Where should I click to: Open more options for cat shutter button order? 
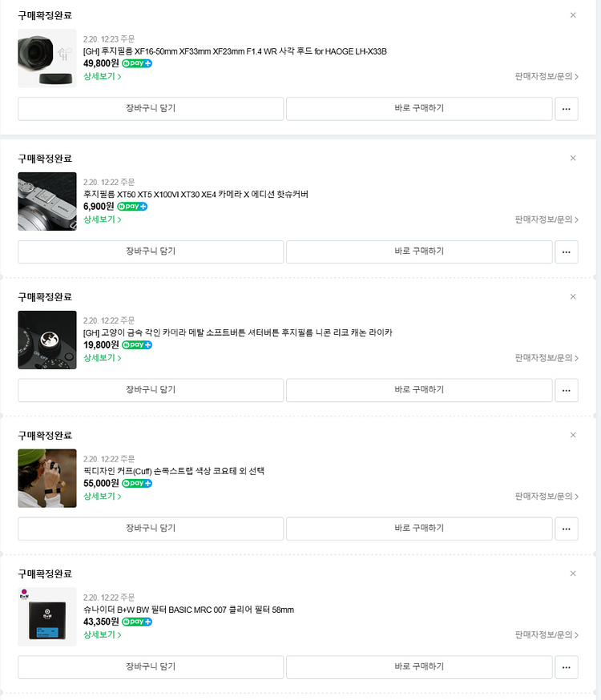tap(567, 390)
